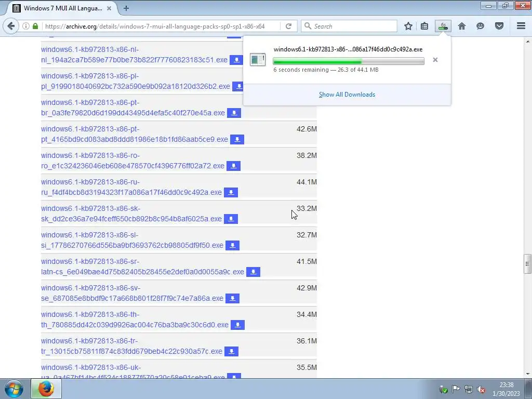Click the scrollbar up arrow

527,42
